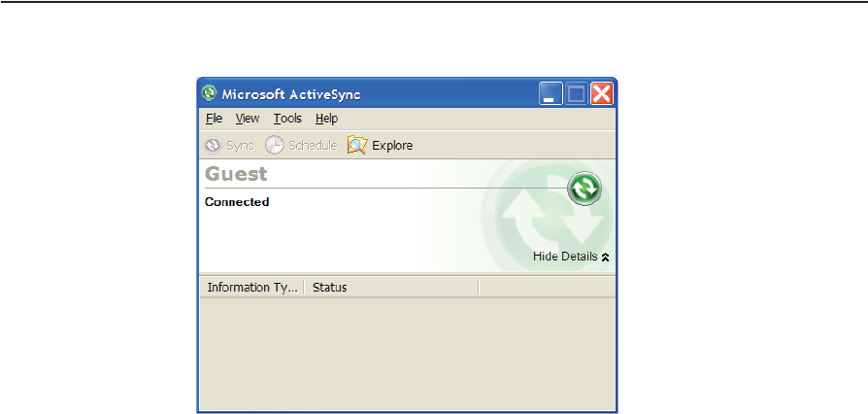The image size is (868, 414).
Task: Click the ActiveSync title bar icon
Action: pyautogui.click(x=209, y=93)
